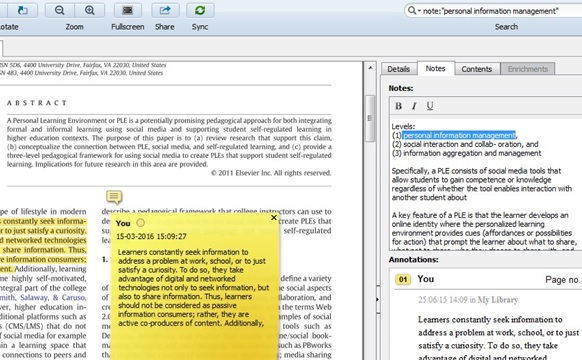The image size is (582, 360).
Task: Click note line '(3) information aggregation and management'
Action: click(467, 153)
